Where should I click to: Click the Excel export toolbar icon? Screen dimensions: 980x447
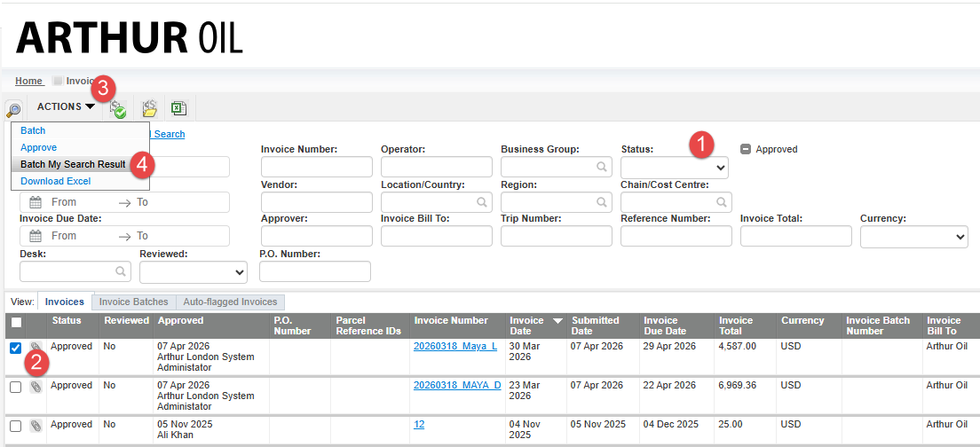[179, 108]
